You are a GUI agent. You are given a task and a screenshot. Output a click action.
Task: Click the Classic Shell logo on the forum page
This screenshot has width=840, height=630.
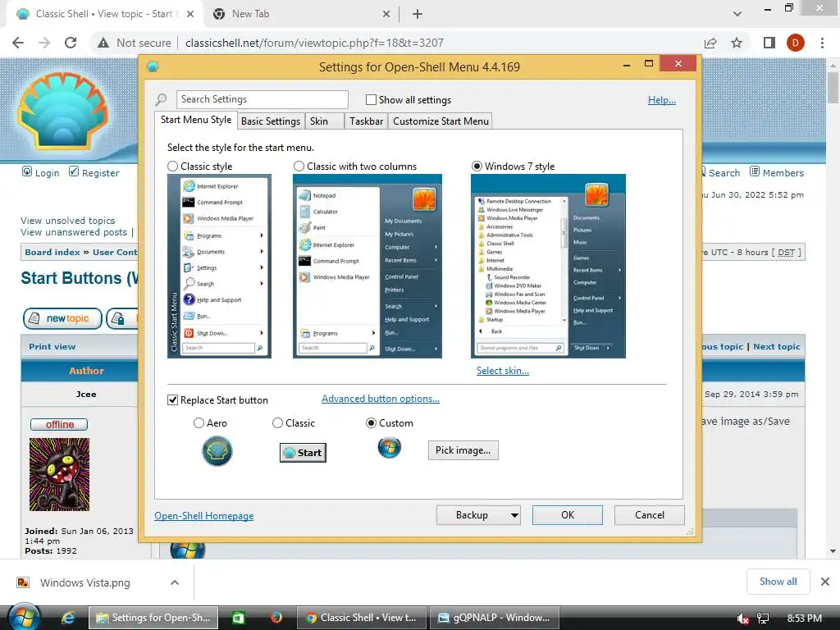point(62,111)
